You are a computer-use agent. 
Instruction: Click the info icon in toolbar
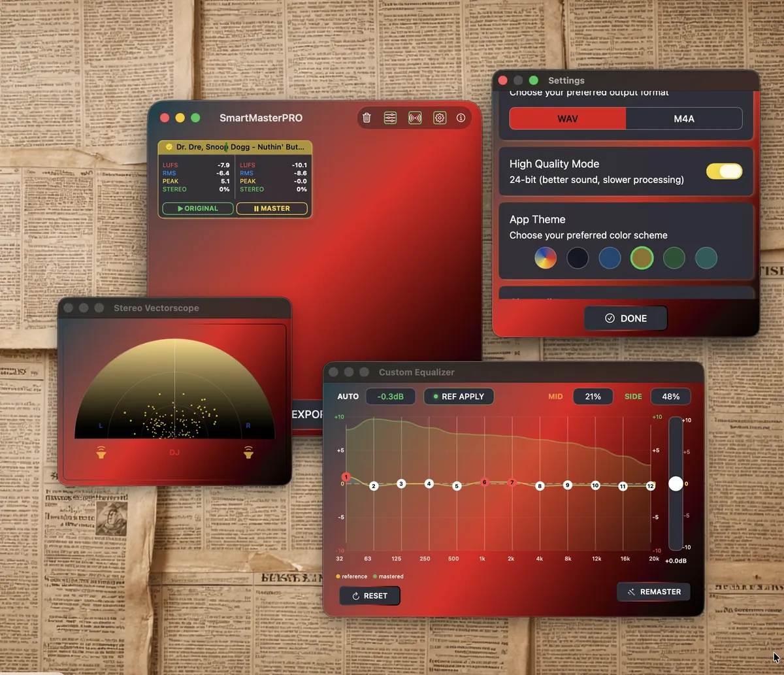point(461,118)
